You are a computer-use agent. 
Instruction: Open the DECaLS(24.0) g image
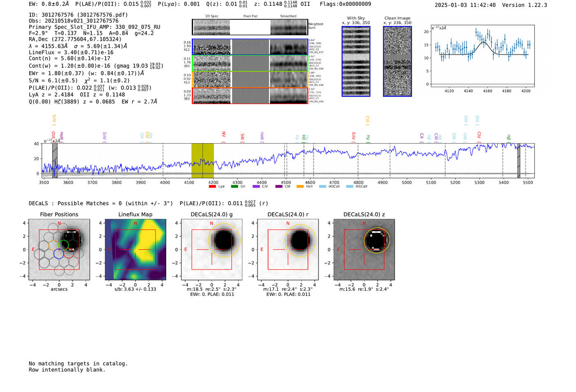[211, 250]
